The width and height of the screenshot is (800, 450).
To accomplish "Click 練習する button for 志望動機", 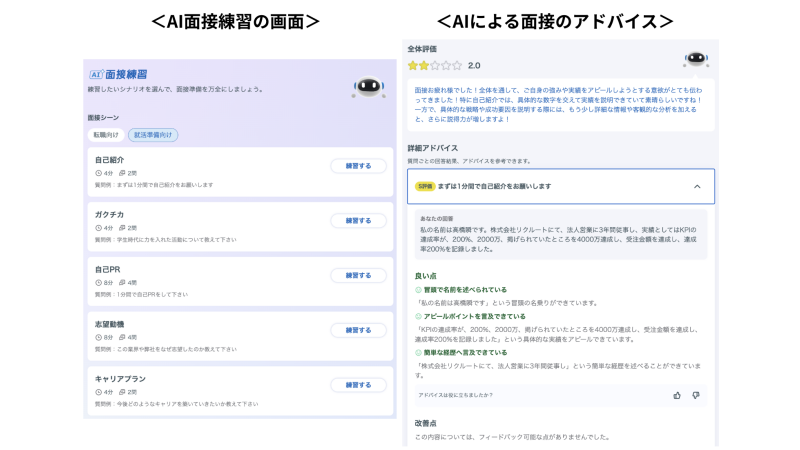I will pos(358,330).
